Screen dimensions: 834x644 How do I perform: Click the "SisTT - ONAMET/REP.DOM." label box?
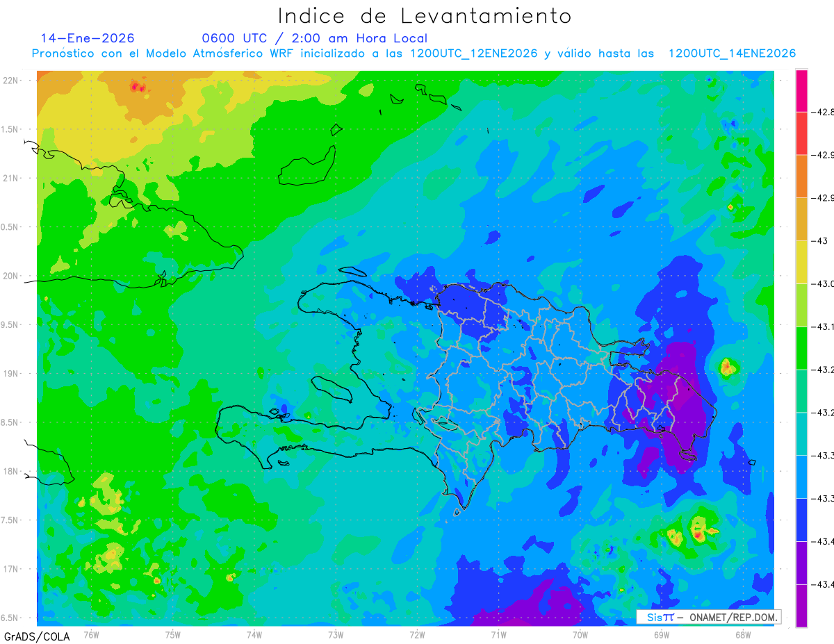[x=709, y=617]
